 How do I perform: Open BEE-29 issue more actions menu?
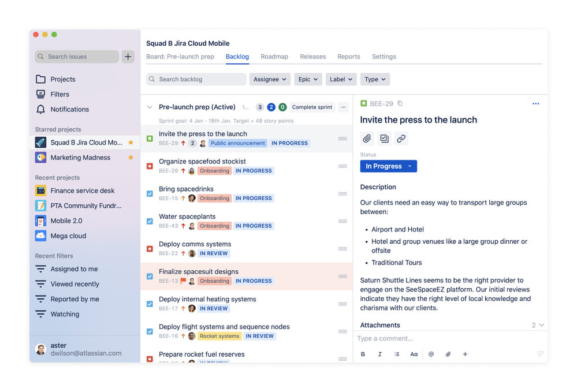point(536,104)
